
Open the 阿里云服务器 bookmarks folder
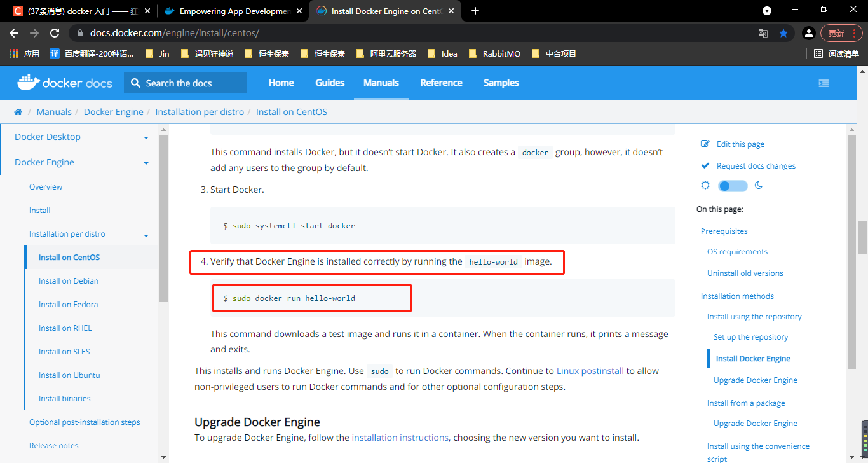tap(386, 53)
